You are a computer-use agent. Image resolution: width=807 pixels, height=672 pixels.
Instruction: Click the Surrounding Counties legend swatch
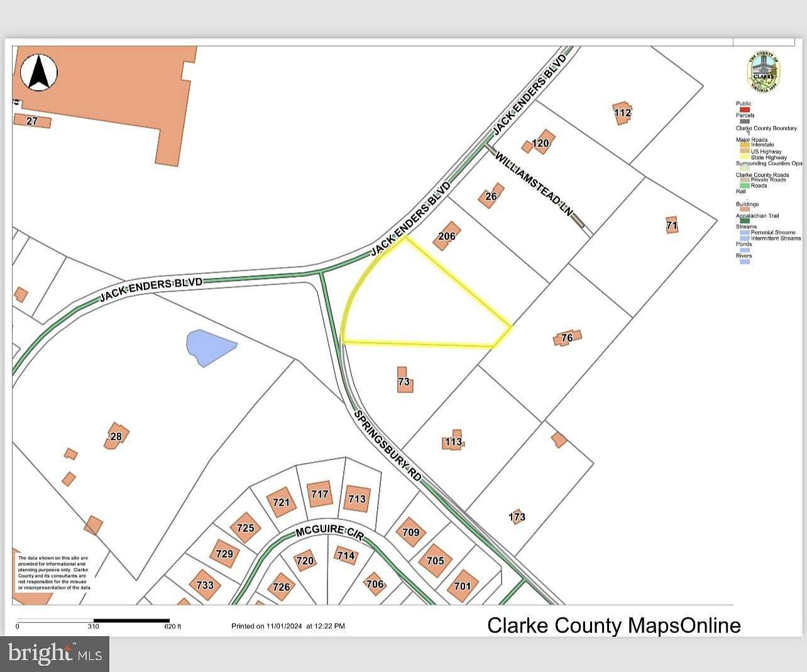[x=745, y=168]
